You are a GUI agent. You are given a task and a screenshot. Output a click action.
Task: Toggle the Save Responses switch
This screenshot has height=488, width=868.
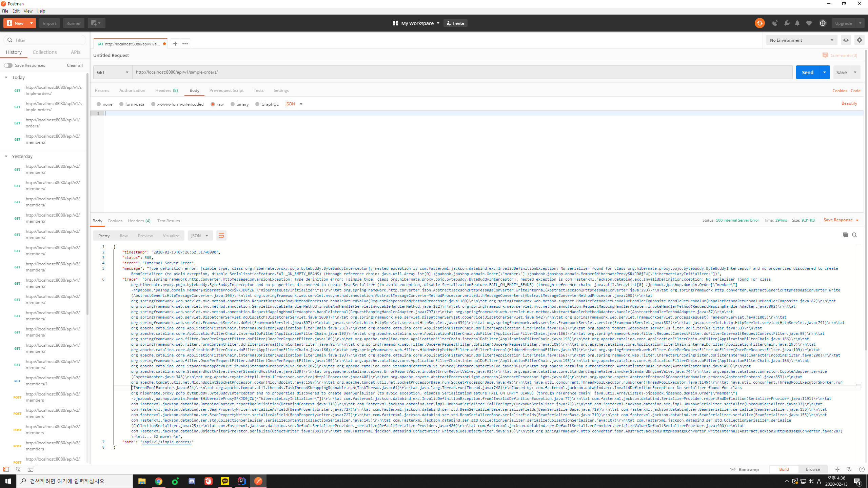click(x=8, y=65)
